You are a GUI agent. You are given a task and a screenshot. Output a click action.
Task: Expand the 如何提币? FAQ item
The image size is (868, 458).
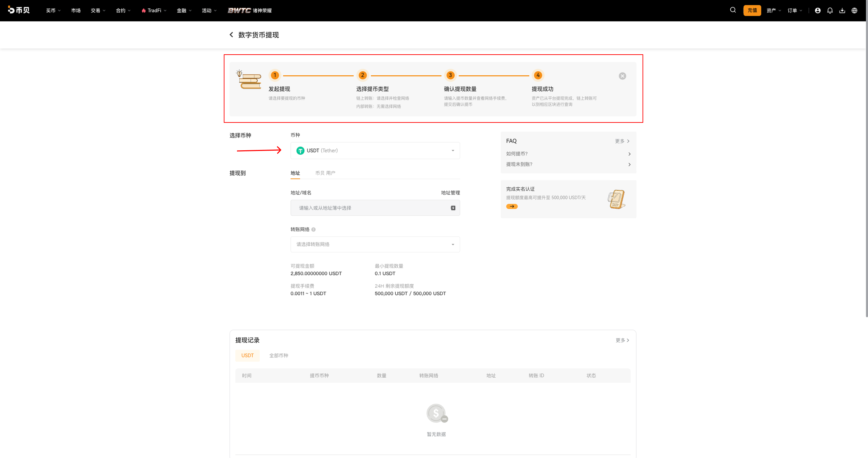(568, 154)
